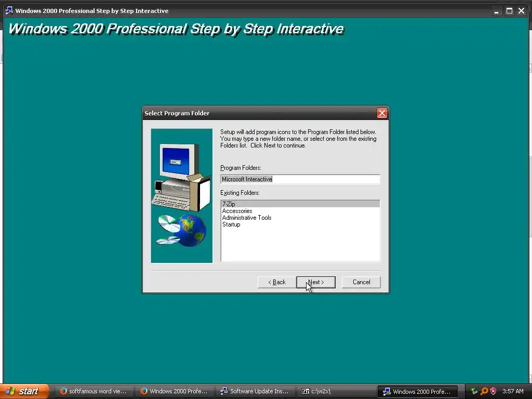Go back with the Back button
The height and width of the screenshot is (399, 532).
[277, 282]
